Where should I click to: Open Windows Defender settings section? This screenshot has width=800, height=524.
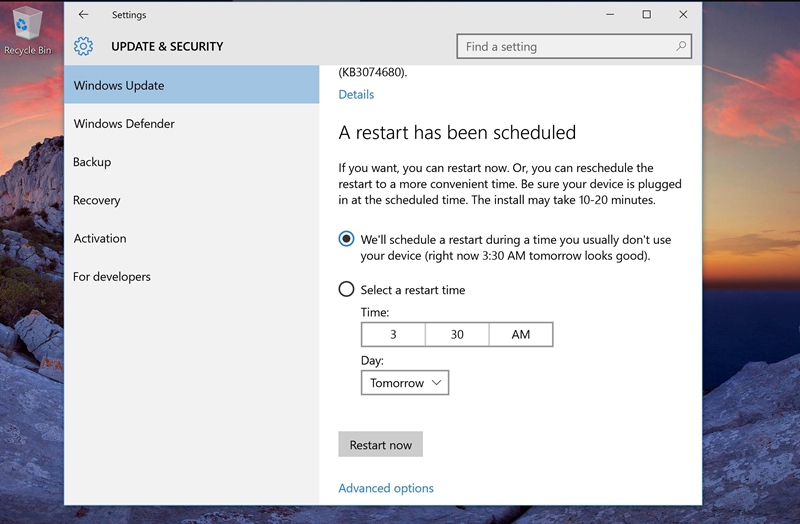(x=124, y=124)
